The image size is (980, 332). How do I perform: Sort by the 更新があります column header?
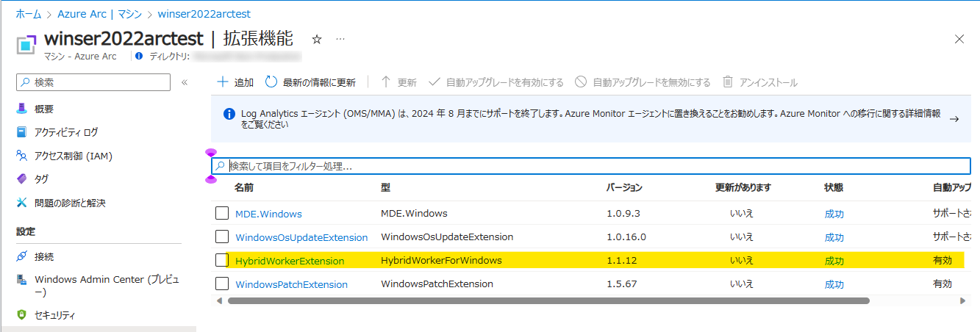743,187
